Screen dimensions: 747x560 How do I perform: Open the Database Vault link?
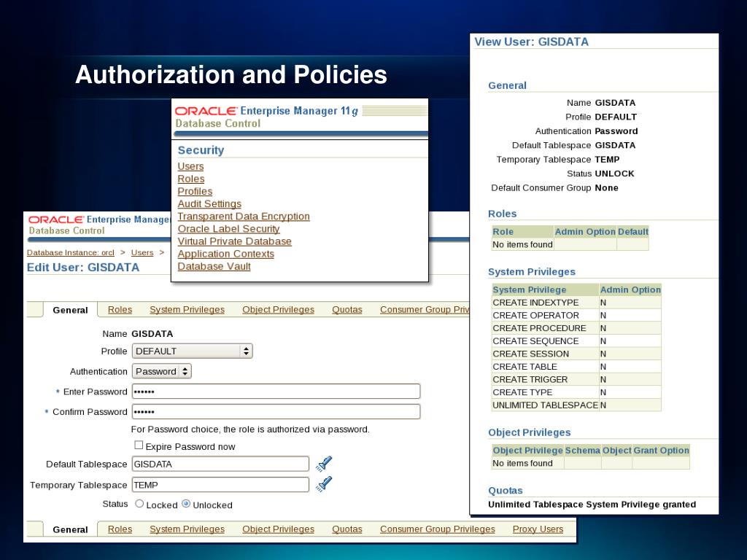click(x=214, y=266)
